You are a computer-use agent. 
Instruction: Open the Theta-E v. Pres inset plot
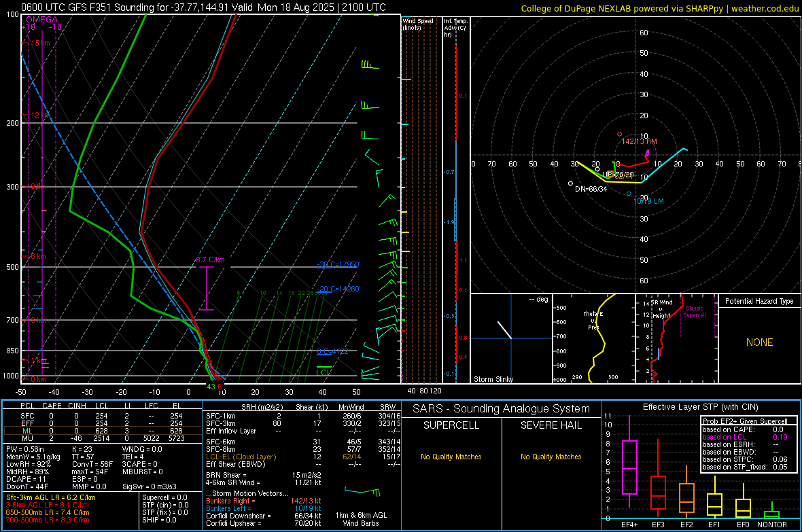pos(593,338)
